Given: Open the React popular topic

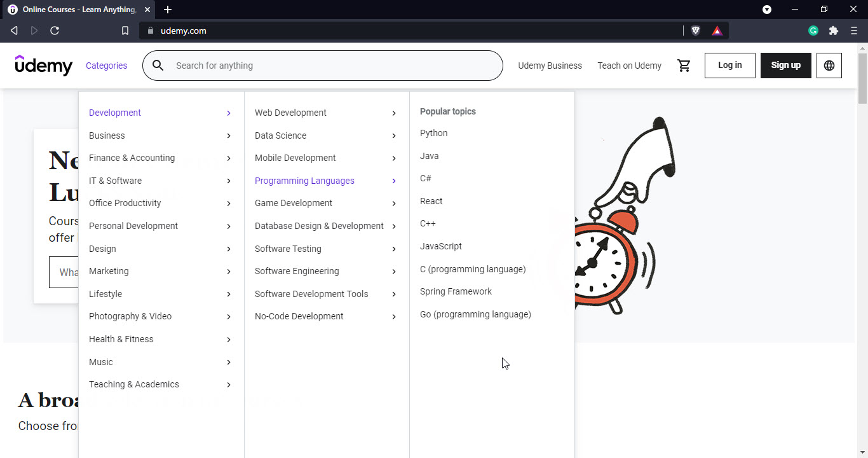Looking at the screenshot, I should (431, 201).
